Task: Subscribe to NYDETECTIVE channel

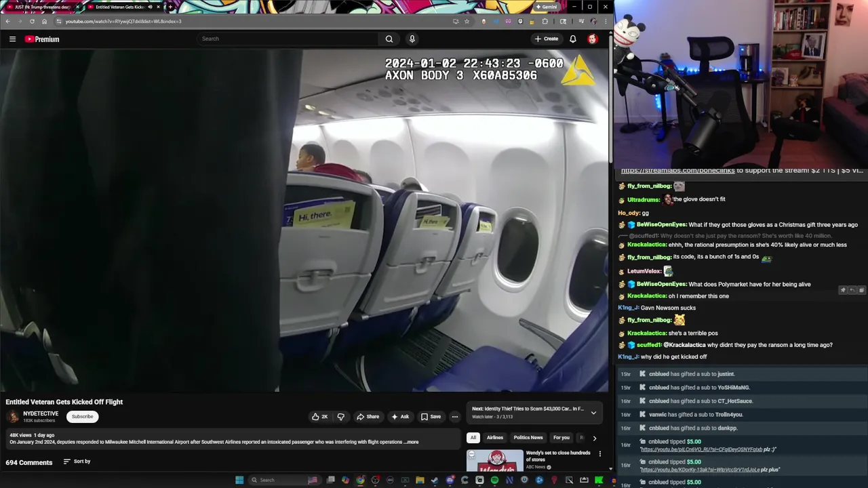Action: click(83, 417)
